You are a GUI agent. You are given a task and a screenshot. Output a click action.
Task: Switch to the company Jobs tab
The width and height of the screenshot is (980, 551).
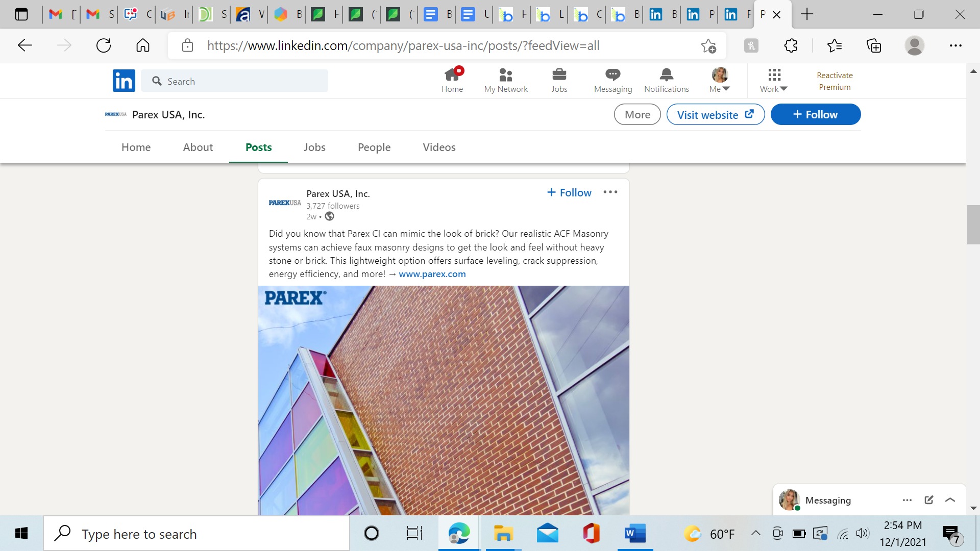click(314, 147)
